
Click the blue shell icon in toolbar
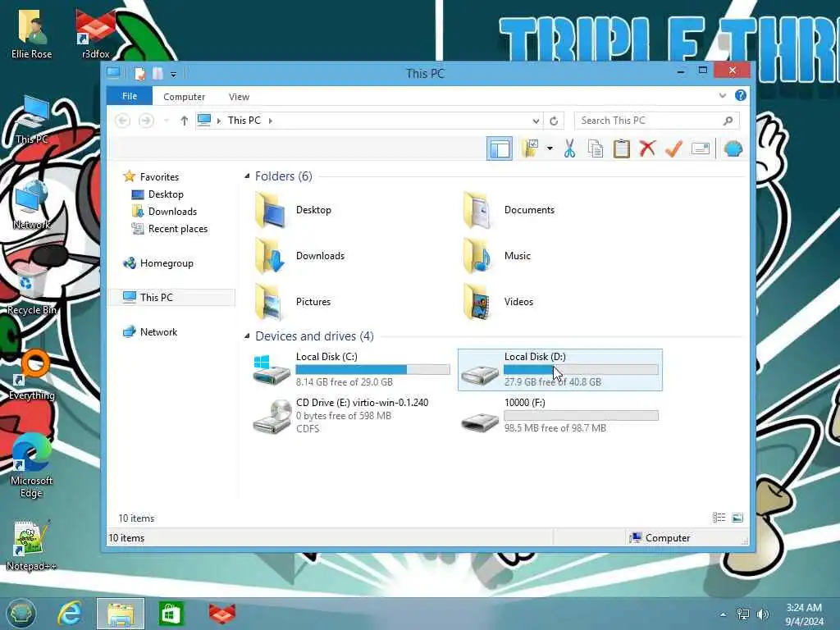[733, 148]
